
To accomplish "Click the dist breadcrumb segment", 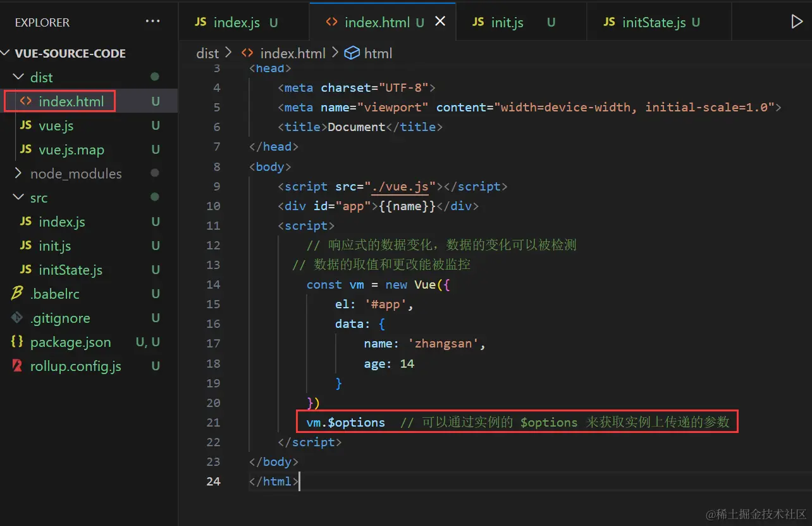I will 207,53.
